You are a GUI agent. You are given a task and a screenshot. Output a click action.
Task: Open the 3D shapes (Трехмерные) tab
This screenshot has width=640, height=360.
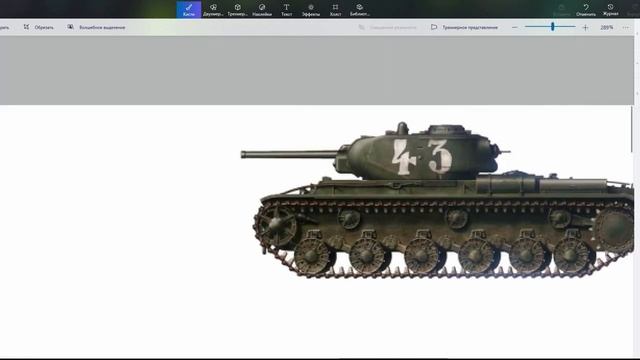(238, 9)
